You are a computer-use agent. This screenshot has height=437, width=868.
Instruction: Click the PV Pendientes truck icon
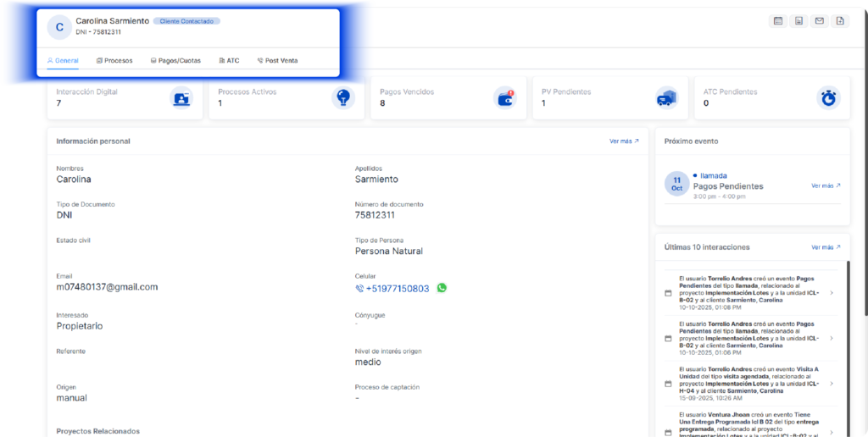(667, 98)
